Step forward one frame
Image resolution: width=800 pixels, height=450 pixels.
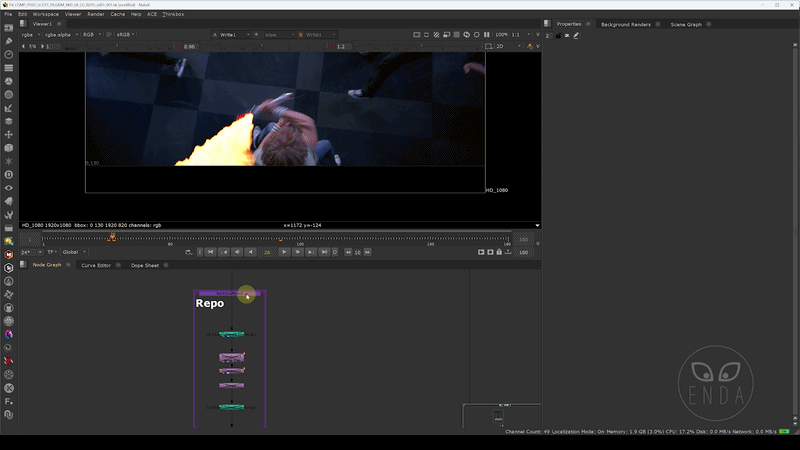[297, 252]
